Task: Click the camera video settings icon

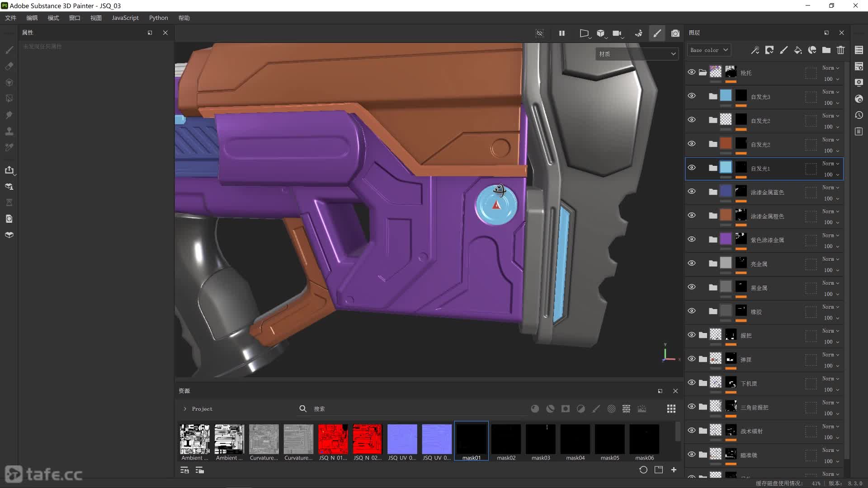Action: pos(617,33)
